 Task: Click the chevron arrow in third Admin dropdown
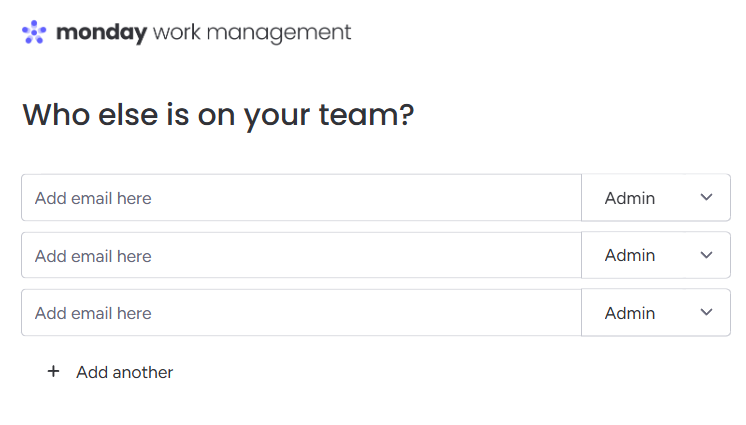(x=707, y=312)
